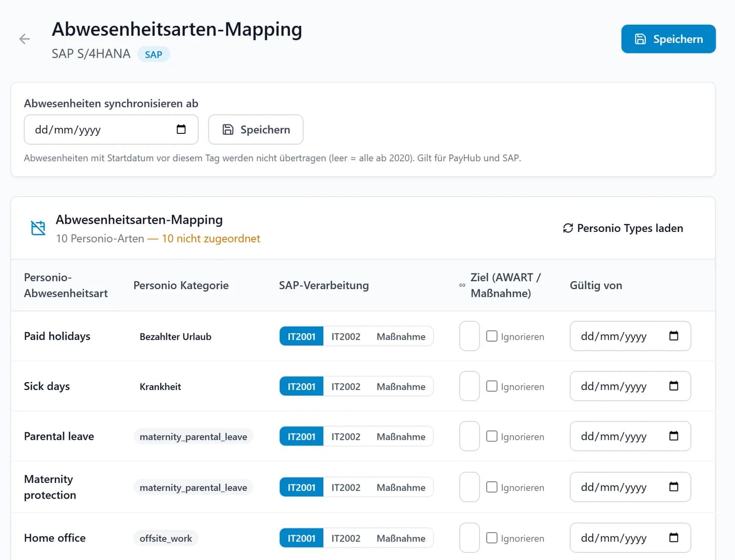735x560 pixels.
Task: Click Gültig von date field for Paid holidays
Action: tap(630, 336)
